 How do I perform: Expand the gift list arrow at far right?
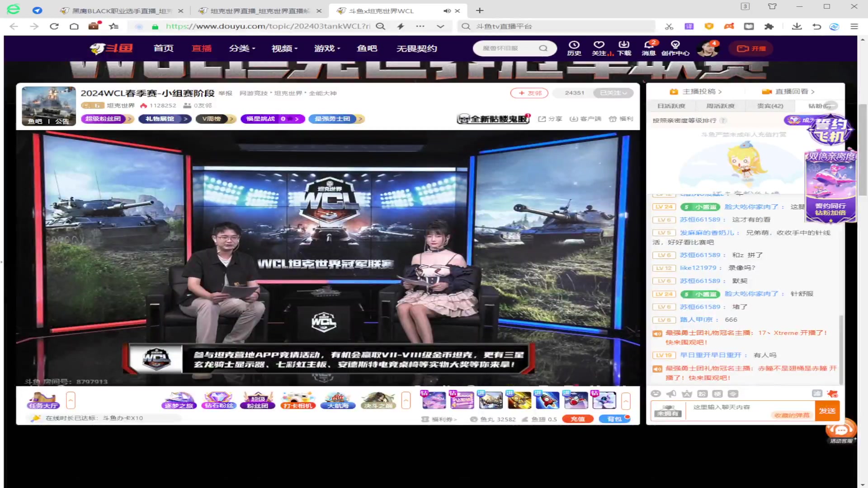pos(626,400)
